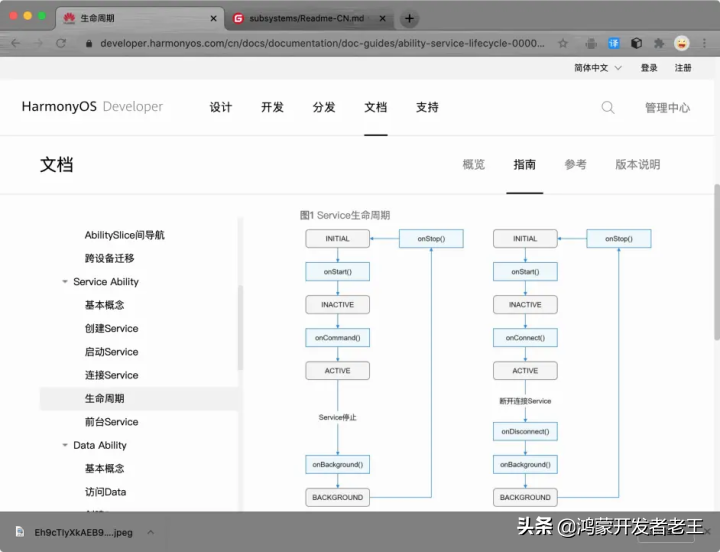
Task: Open the printer extension icon
Action: (x=591, y=44)
